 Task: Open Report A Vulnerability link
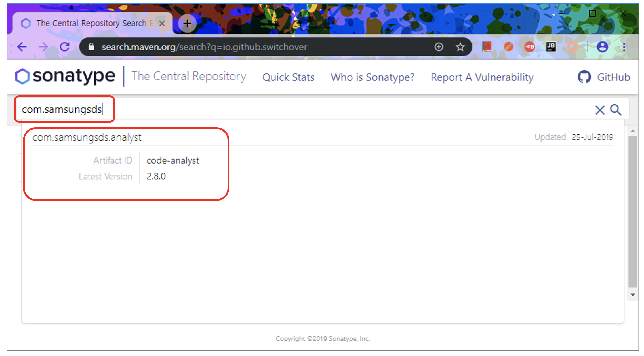pos(482,77)
